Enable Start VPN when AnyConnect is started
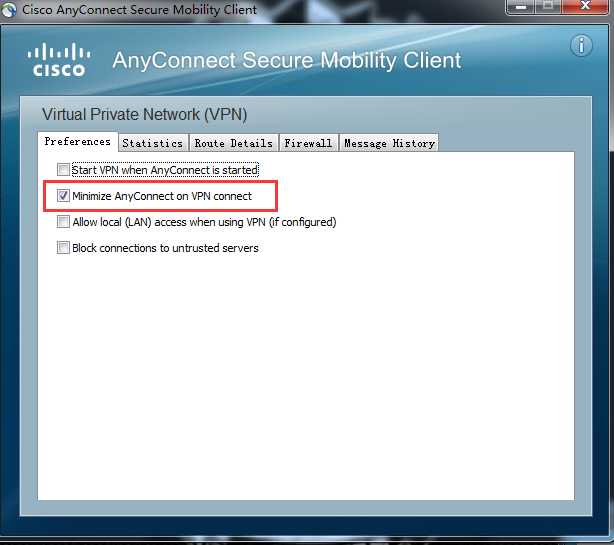614x545 pixels. click(x=63, y=170)
